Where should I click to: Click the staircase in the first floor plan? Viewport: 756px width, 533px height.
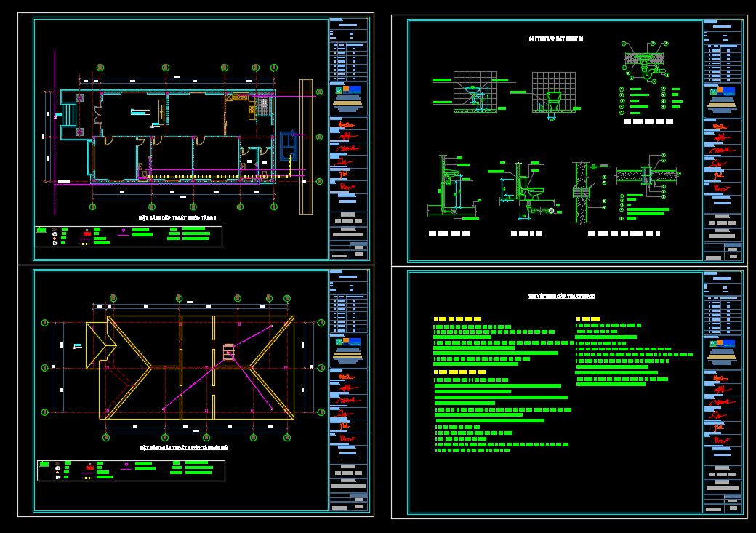pyautogui.click(x=68, y=115)
